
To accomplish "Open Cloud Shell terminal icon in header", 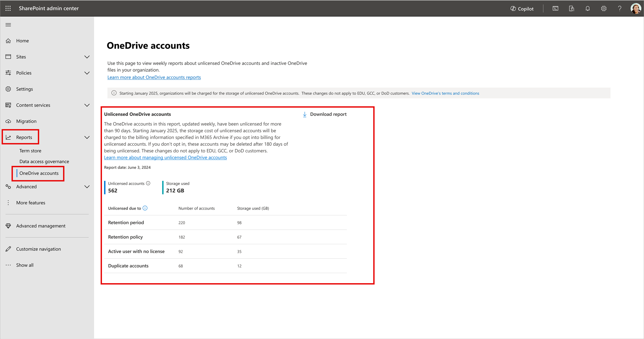I will (555, 9).
